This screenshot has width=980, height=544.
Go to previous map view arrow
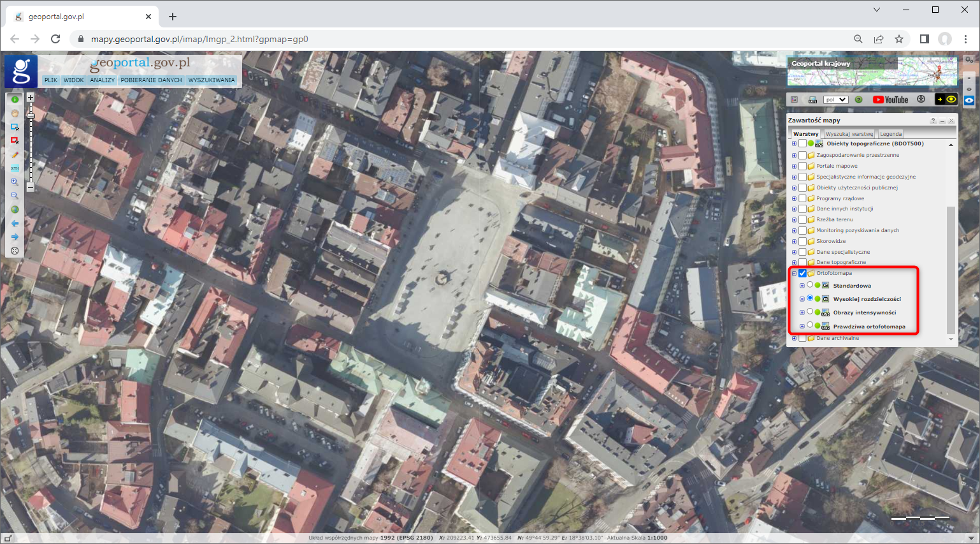(15, 223)
